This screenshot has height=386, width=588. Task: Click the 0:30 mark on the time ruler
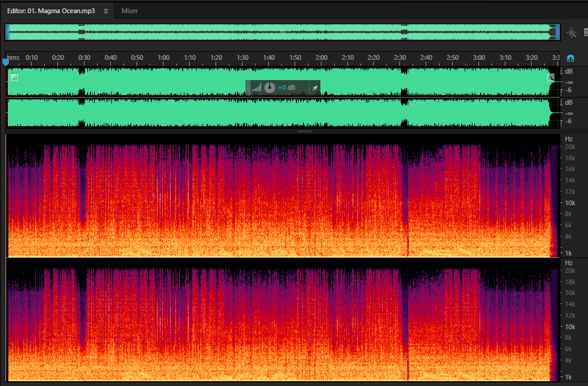pos(84,57)
